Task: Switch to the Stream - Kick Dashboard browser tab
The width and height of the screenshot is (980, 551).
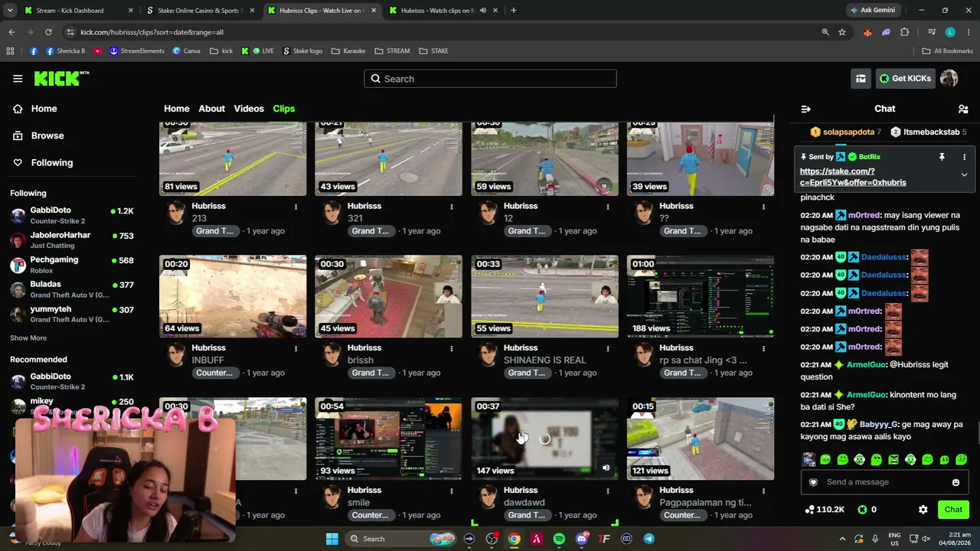Action: point(78,11)
